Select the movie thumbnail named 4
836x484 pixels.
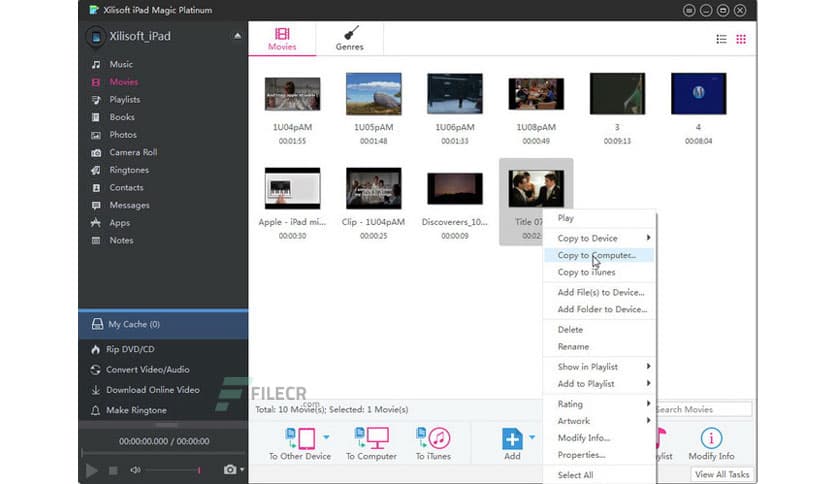[x=698, y=94]
